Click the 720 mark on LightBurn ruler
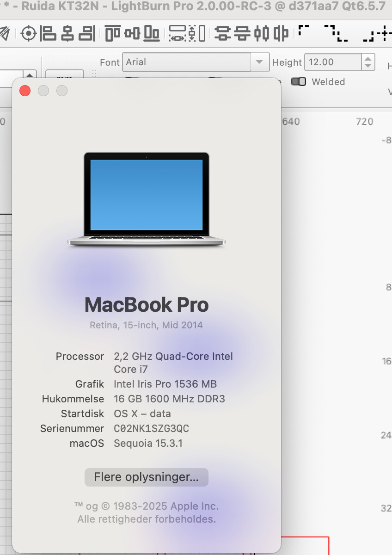This screenshot has width=392, height=555. coord(364,122)
